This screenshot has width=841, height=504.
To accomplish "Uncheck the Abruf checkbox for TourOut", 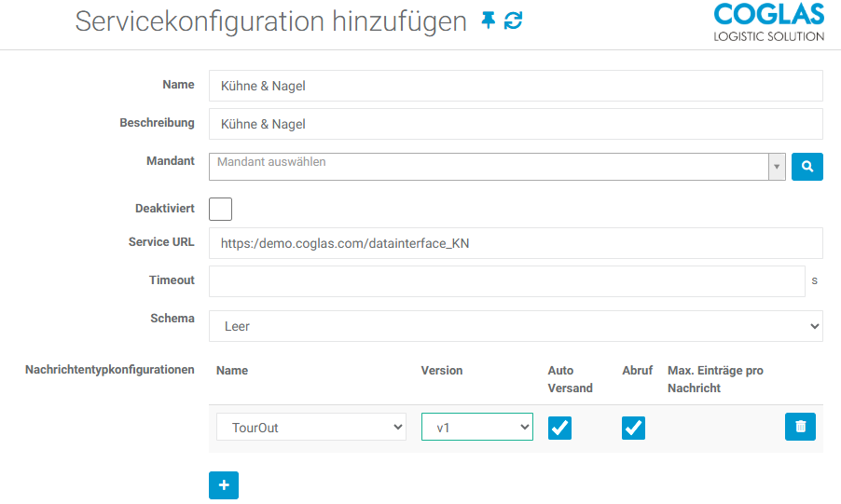I will 633,428.
